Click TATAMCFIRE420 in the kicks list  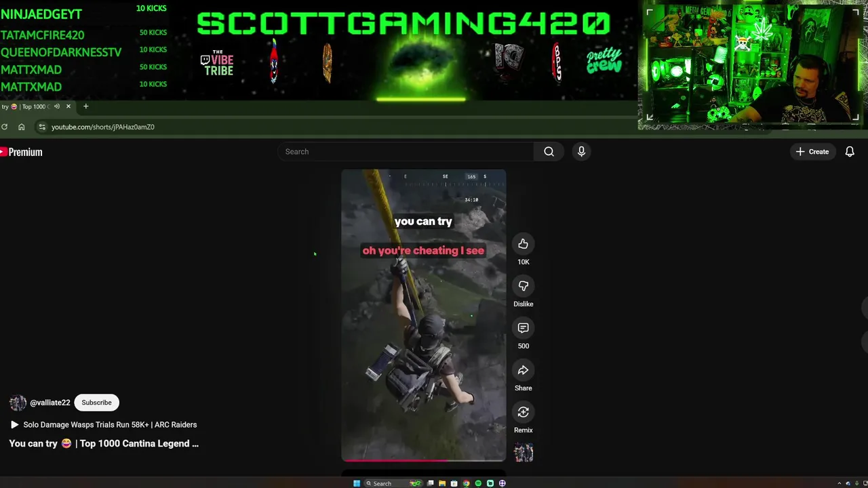pyautogui.click(x=43, y=35)
